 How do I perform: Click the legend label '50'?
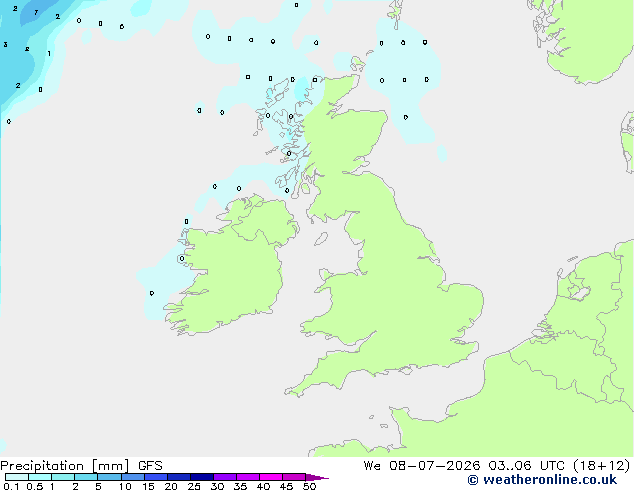pyautogui.click(x=309, y=486)
